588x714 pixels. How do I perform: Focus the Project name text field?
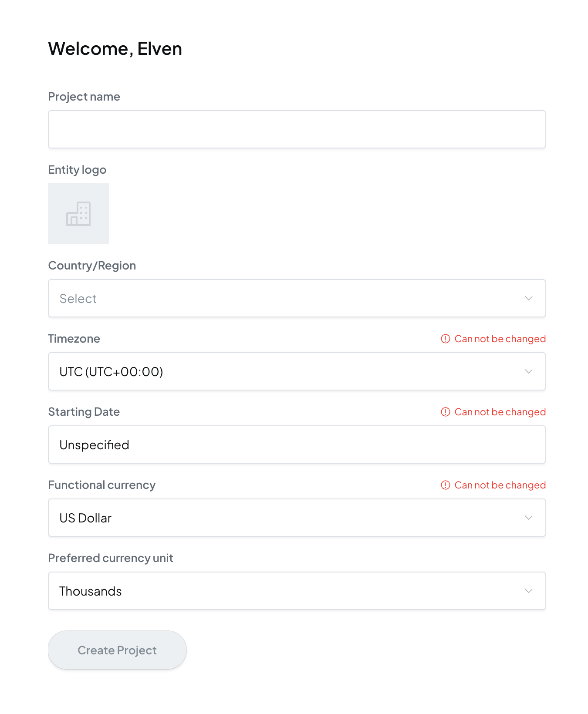click(x=296, y=129)
